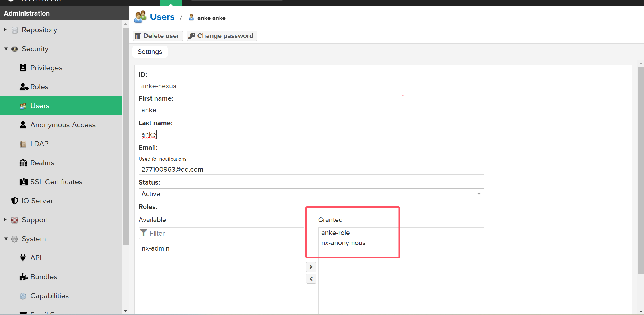The image size is (644, 315).
Task: Click the Capabilities cube icon
Action: click(x=23, y=296)
